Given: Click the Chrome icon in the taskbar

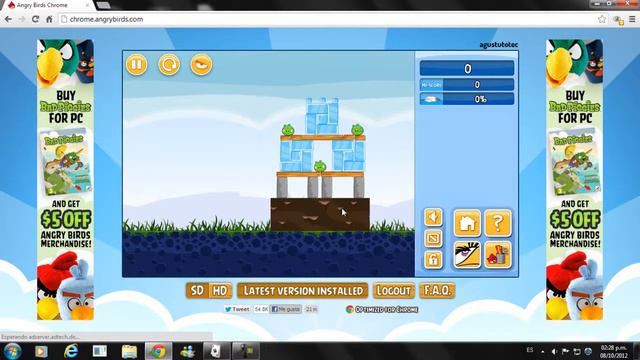Looking at the screenshot, I should [x=158, y=351].
